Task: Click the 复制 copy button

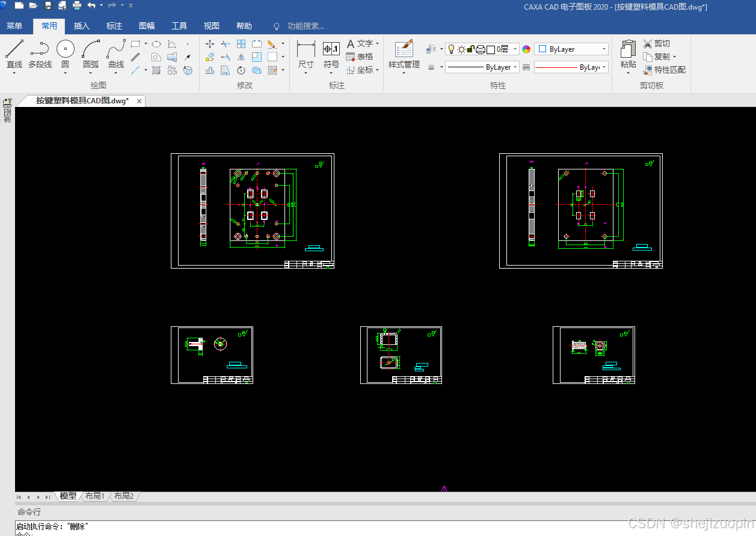Action: (x=656, y=56)
